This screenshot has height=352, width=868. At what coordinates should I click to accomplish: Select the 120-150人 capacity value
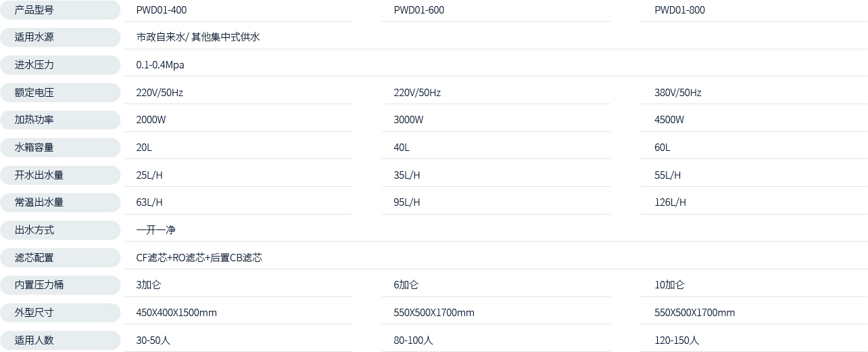(677, 340)
